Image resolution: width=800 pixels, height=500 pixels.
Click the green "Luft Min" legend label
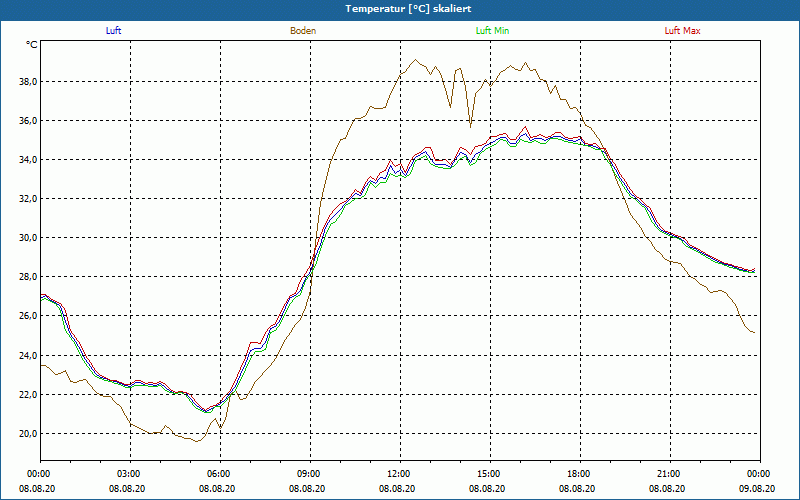click(x=492, y=31)
